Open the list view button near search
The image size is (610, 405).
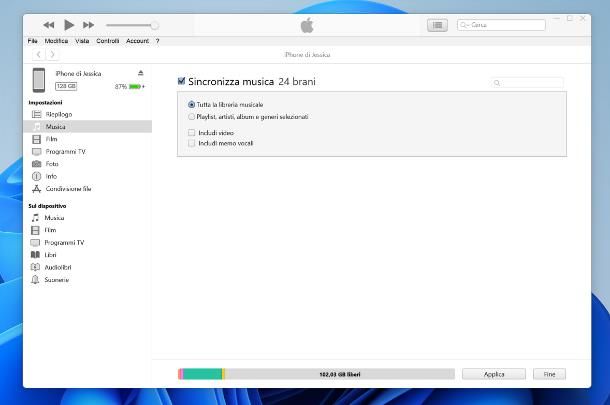(x=437, y=25)
